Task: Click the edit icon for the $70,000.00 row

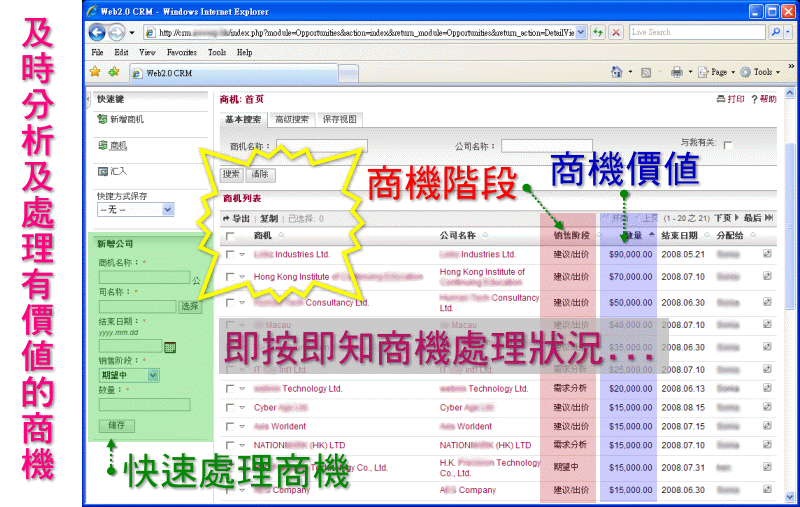Action: pos(767,276)
